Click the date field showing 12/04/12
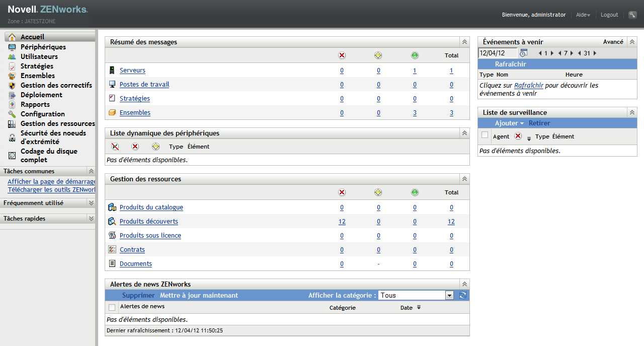This screenshot has width=644, height=346. [x=497, y=52]
